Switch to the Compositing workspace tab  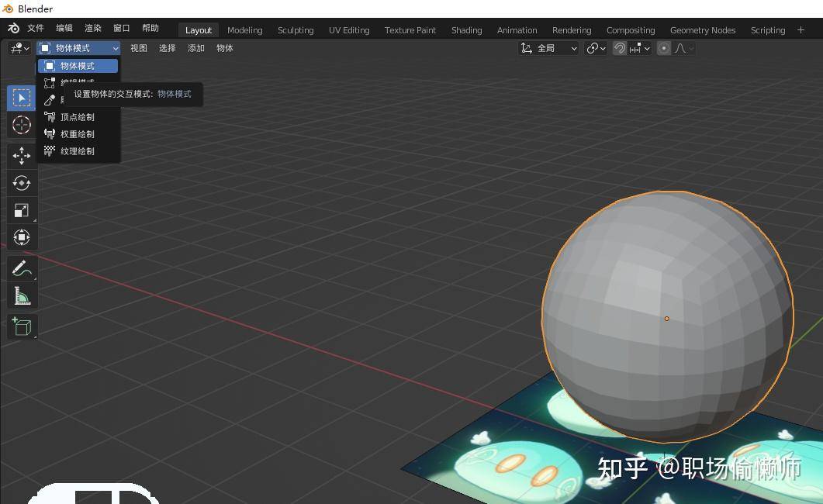pyautogui.click(x=631, y=30)
